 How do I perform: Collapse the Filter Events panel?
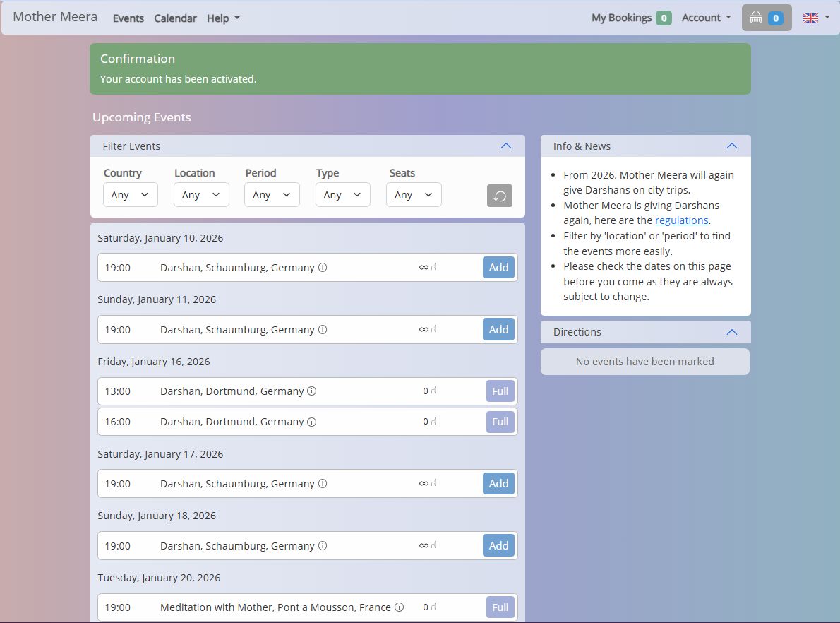click(505, 146)
